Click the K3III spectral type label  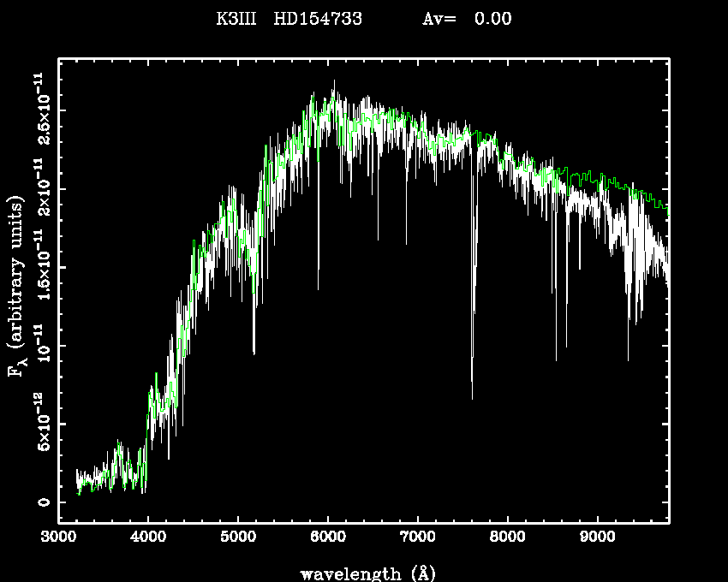tap(239, 19)
